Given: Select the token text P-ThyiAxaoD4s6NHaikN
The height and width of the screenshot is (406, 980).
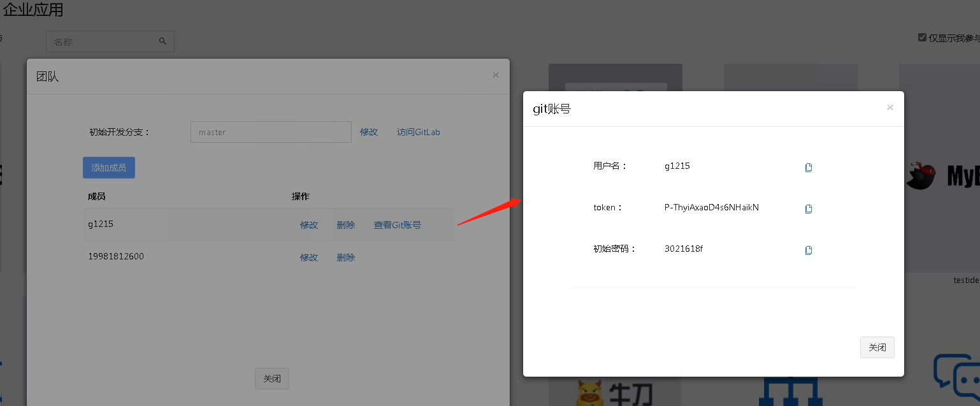Looking at the screenshot, I should point(712,207).
